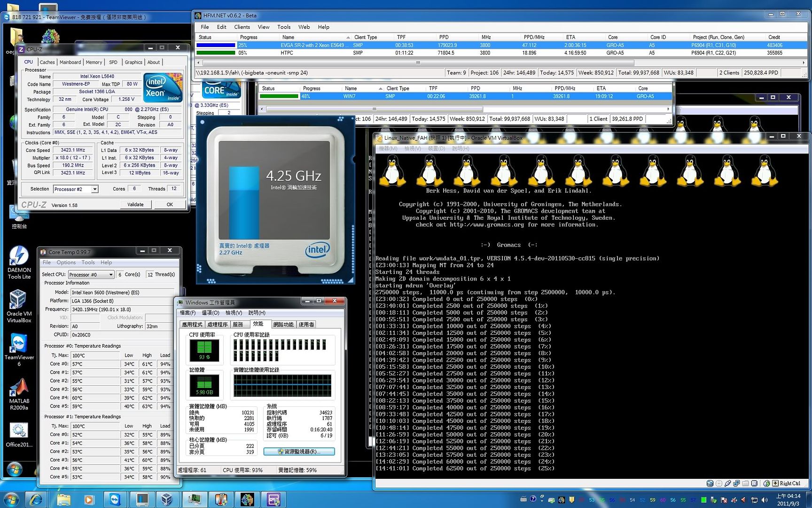Click HTPC green progress bar in HFM.NET

(x=216, y=53)
